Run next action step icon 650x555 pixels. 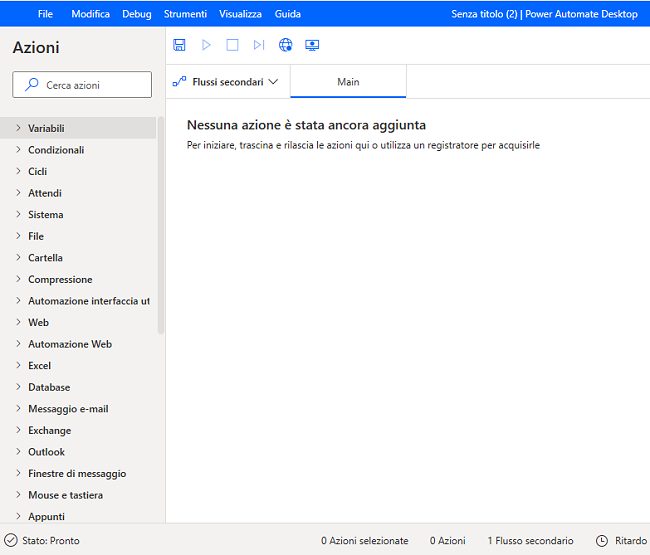click(x=259, y=45)
